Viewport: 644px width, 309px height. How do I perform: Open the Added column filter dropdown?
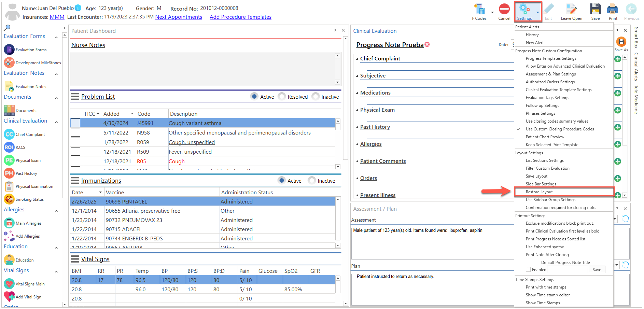132,113
